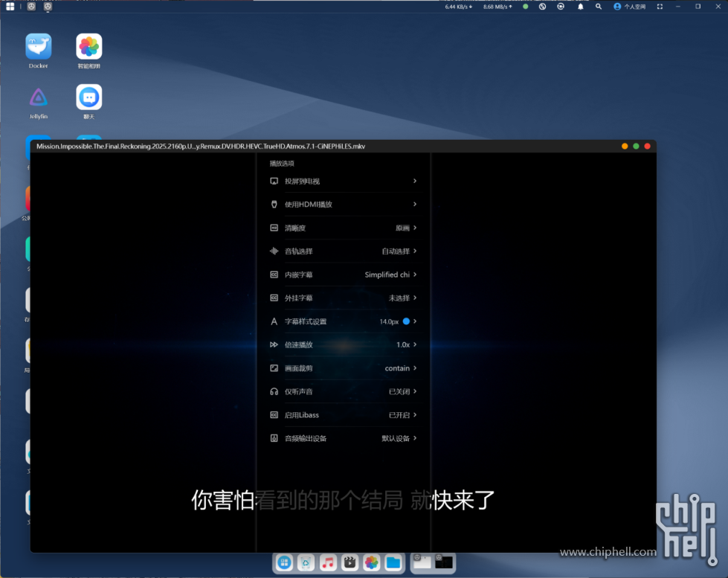Open the video player icon in the dock
Image resolution: width=728 pixels, height=578 pixels.
[x=349, y=562]
